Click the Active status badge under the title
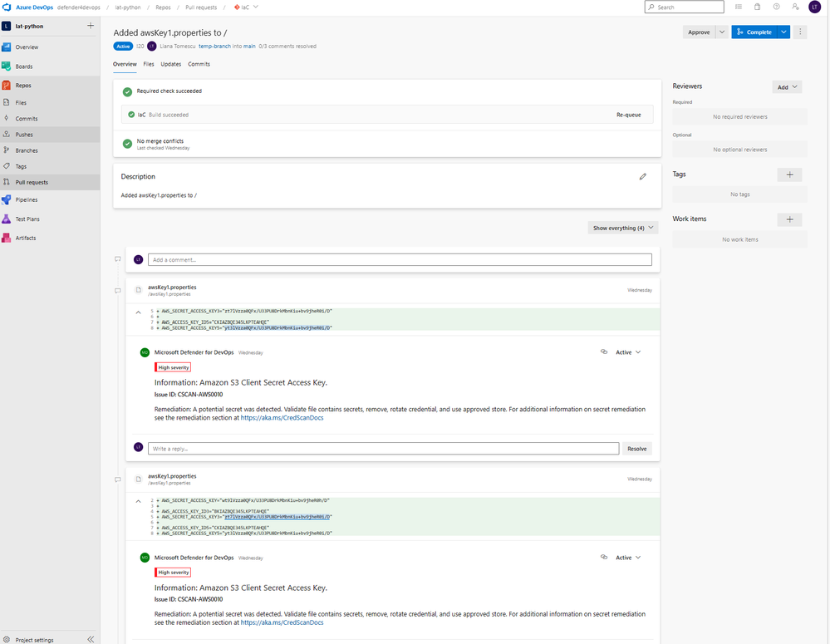 click(x=123, y=46)
